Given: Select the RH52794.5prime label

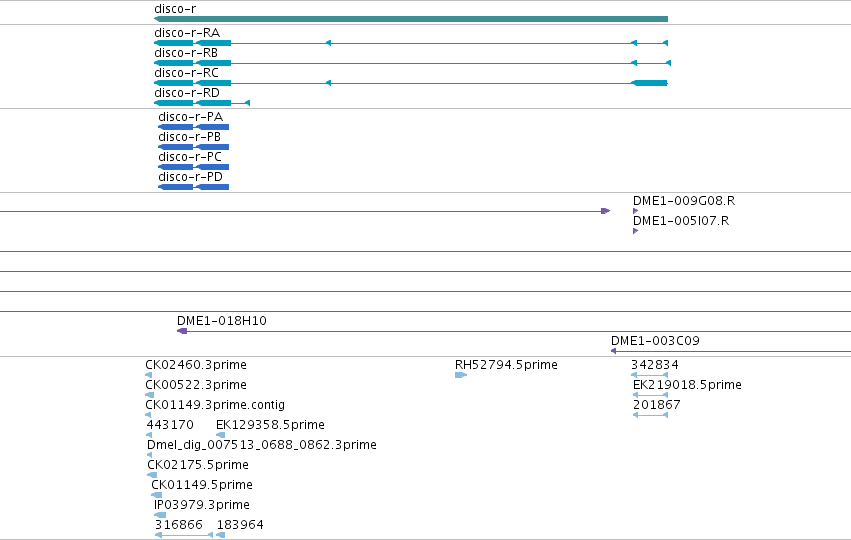Looking at the screenshot, I should tap(506, 365).
